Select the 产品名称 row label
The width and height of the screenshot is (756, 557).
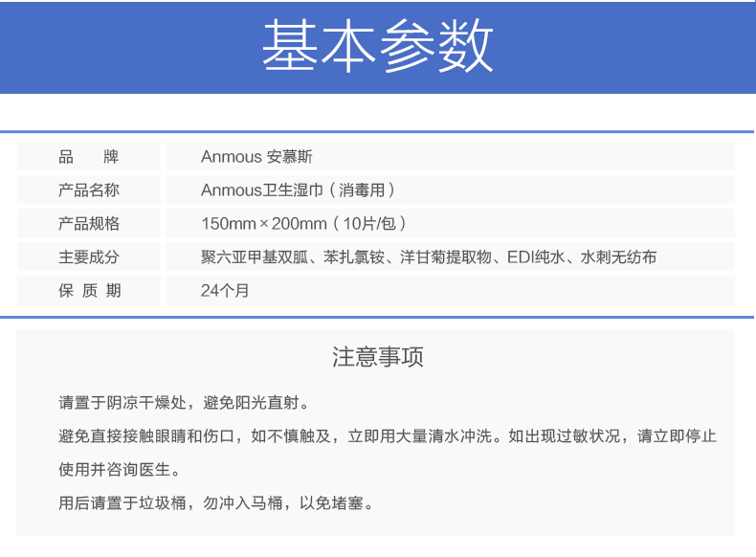tap(89, 190)
